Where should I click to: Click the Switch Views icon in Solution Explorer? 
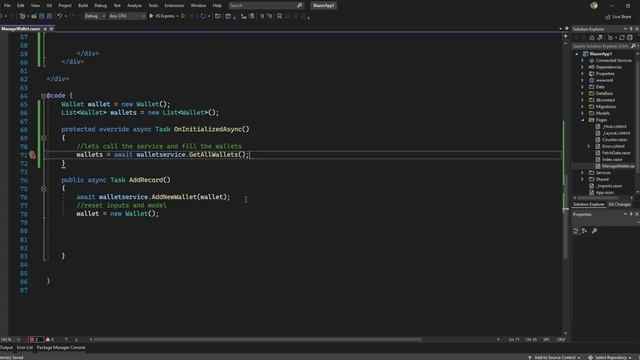pyautogui.click(x=600, y=38)
